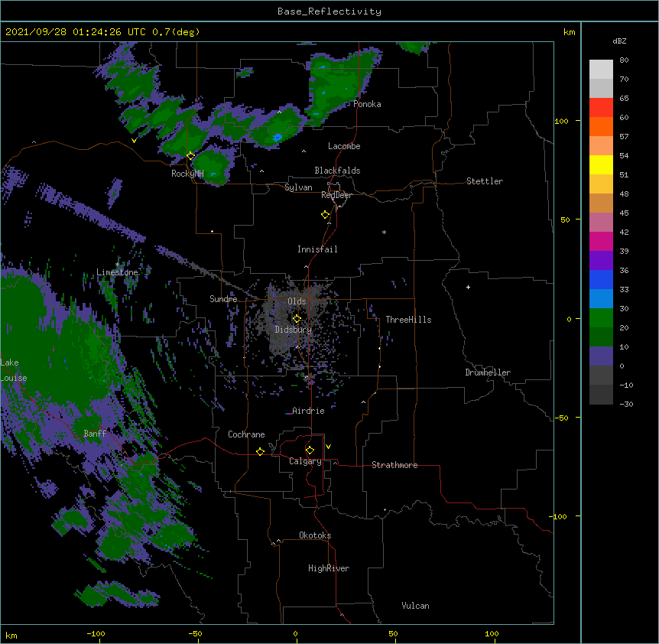Click the dBZ legend heading

point(619,41)
